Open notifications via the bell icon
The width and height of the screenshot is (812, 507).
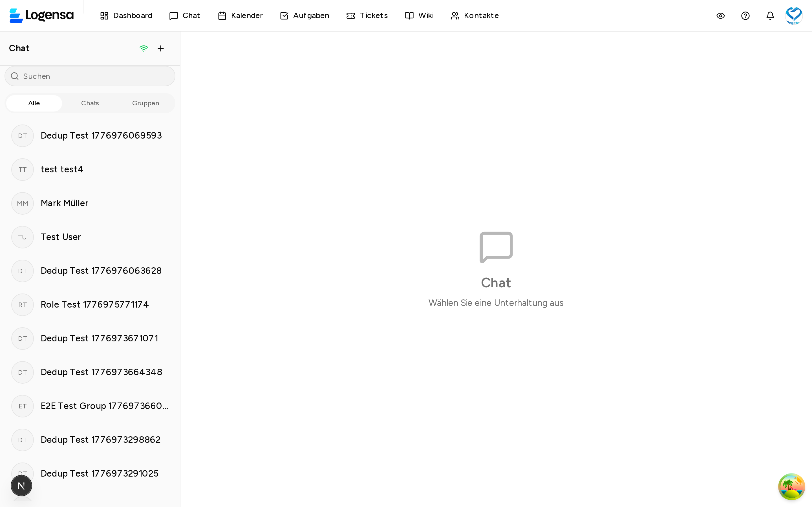770,15
